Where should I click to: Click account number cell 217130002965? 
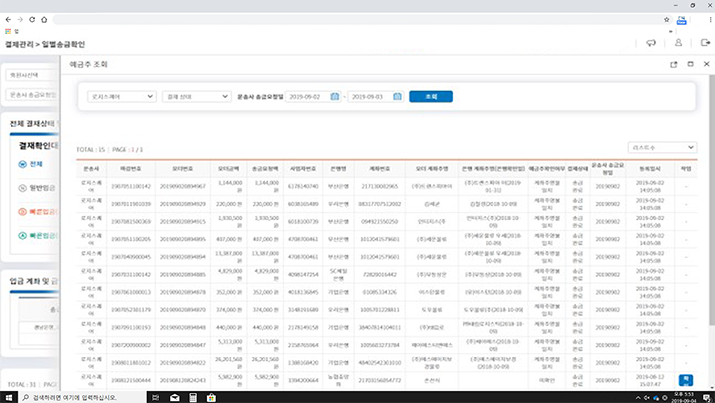(x=379, y=186)
